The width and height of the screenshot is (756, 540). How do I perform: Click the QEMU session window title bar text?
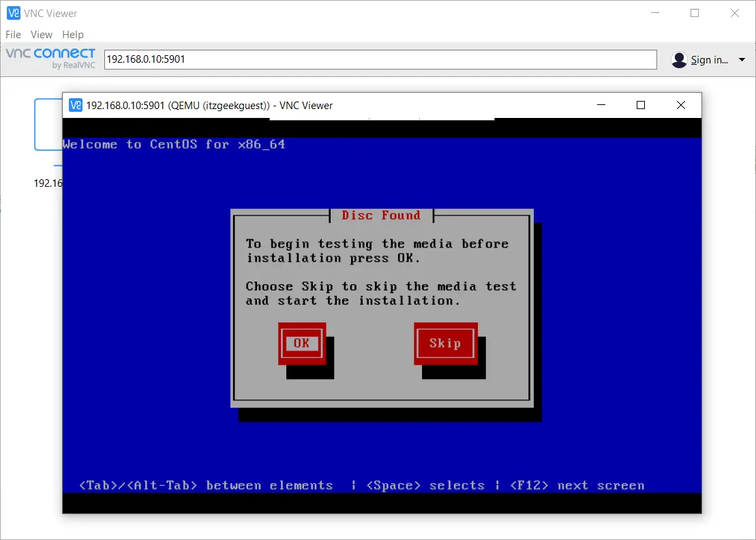[209, 106]
